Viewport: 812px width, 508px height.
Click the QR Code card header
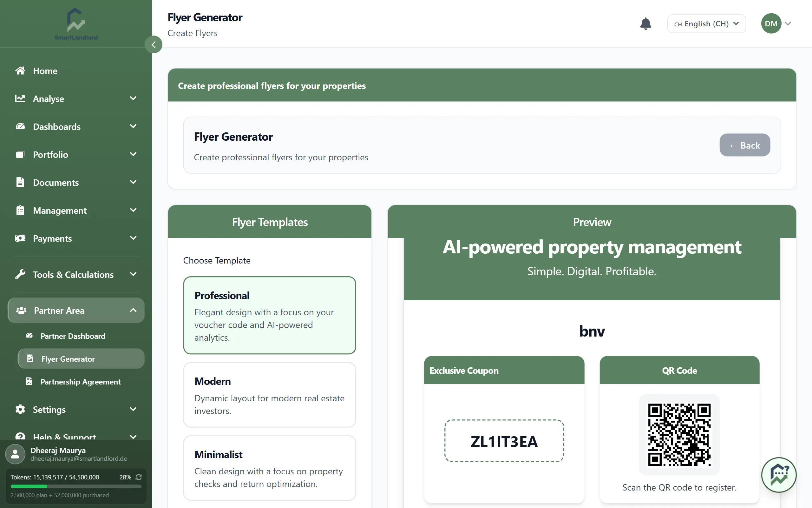point(679,370)
